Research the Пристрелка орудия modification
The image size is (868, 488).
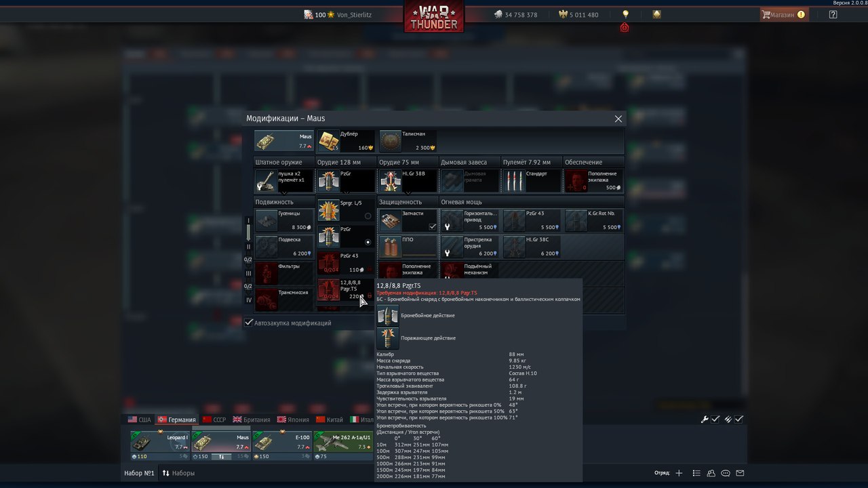469,247
